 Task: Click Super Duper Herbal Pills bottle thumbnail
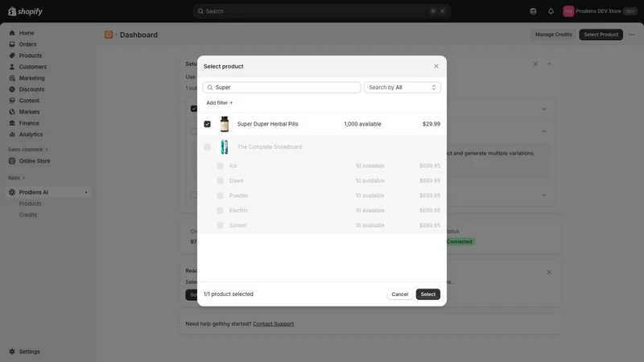pyautogui.click(x=225, y=124)
